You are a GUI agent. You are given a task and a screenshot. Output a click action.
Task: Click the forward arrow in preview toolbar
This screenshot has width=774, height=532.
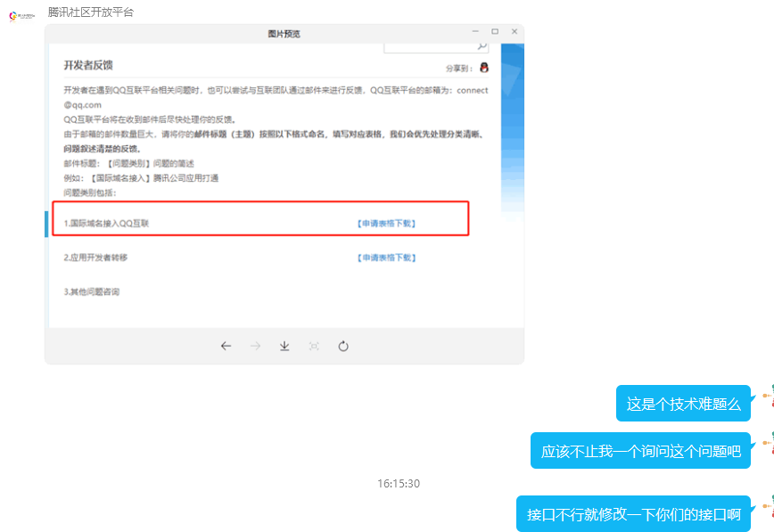tap(255, 346)
